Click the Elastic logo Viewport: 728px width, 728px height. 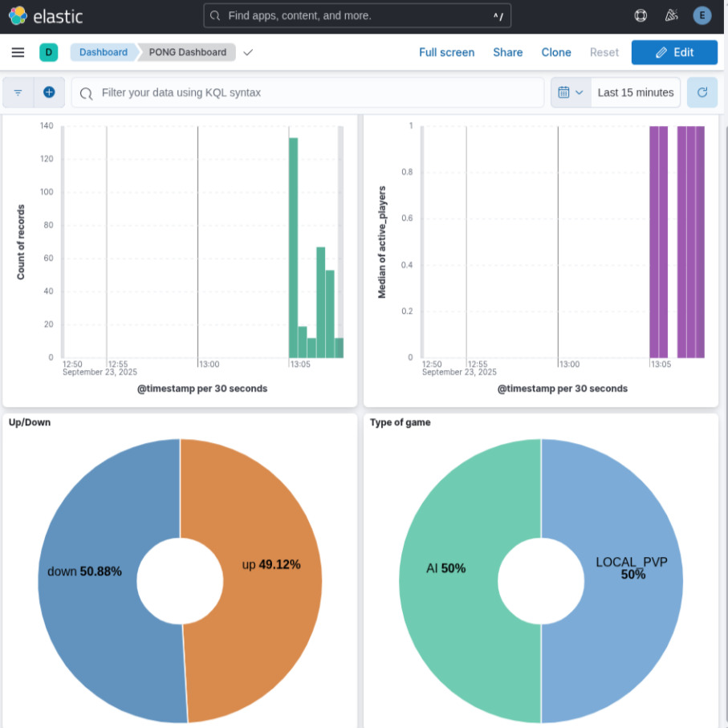(46, 16)
